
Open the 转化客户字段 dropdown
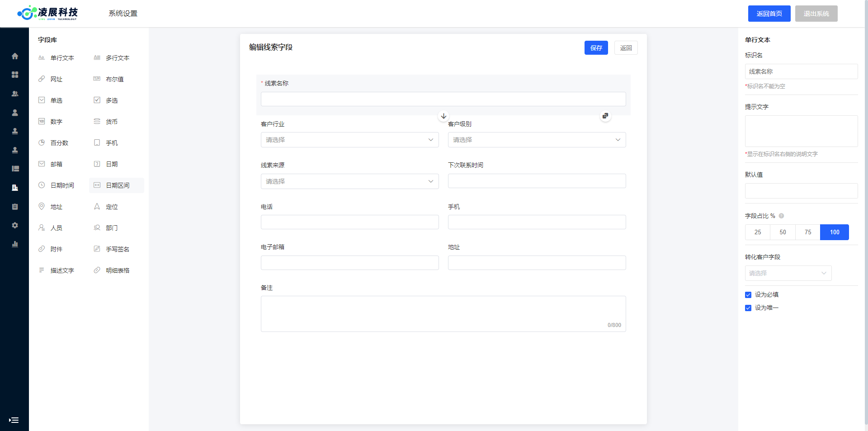[x=788, y=273]
